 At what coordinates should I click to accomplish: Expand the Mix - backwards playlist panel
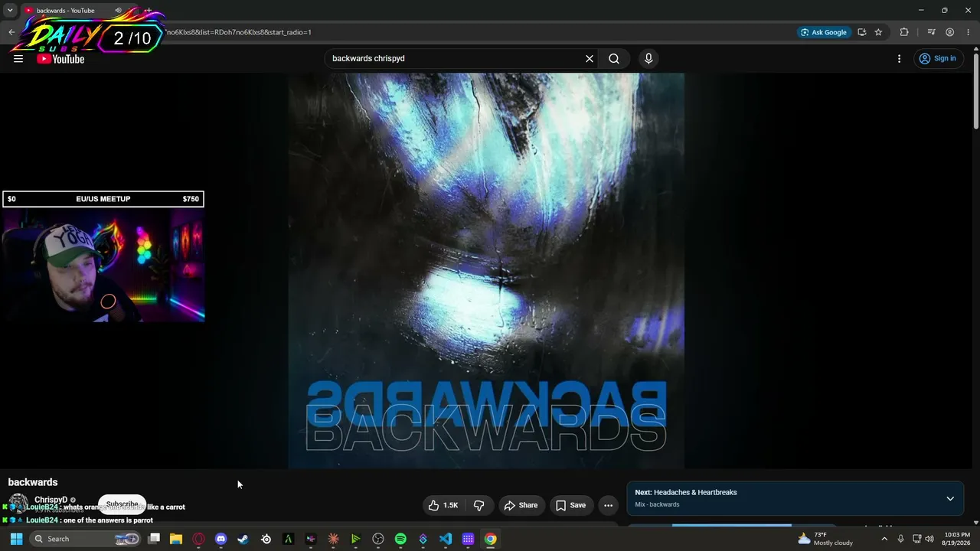point(950,498)
